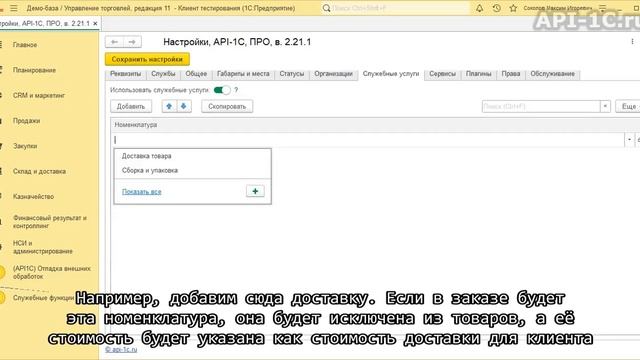
Task: Select the Служебные услуги tab
Action: [391, 74]
